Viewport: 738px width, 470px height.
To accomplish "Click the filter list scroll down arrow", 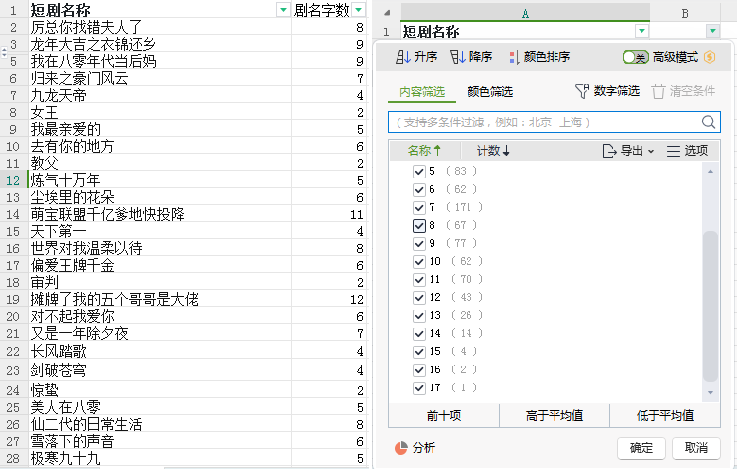I will (x=710, y=392).
